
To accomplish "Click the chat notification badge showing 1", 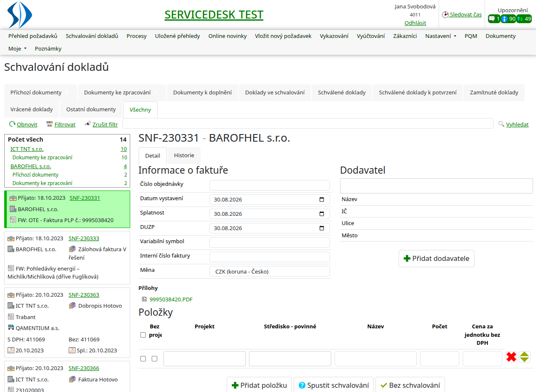I will coord(494,19).
